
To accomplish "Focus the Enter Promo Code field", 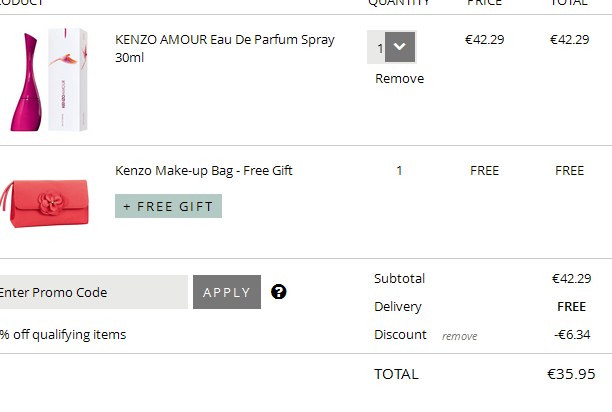I will (x=92, y=292).
